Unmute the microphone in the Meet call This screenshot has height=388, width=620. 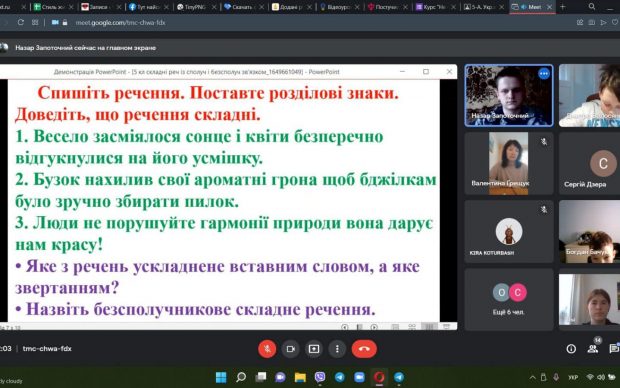(267, 349)
